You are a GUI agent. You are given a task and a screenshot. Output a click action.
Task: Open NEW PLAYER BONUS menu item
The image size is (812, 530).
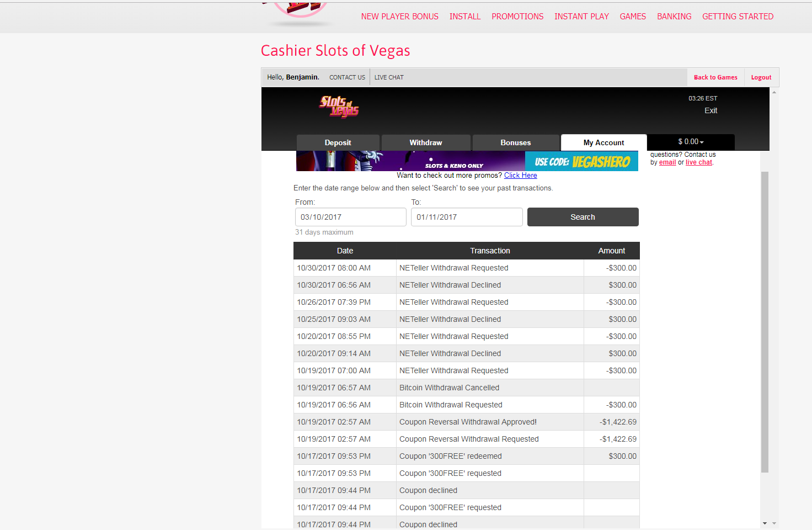tap(400, 17)
